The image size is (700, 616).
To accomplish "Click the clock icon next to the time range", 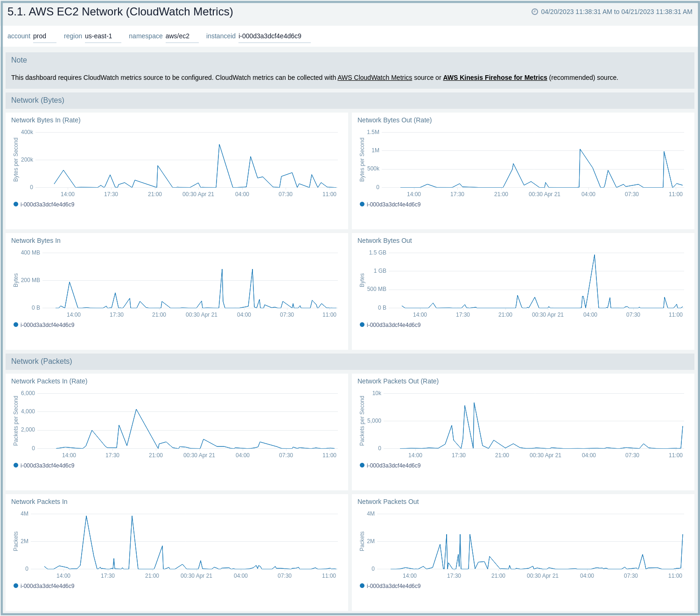I will (534, 13).
